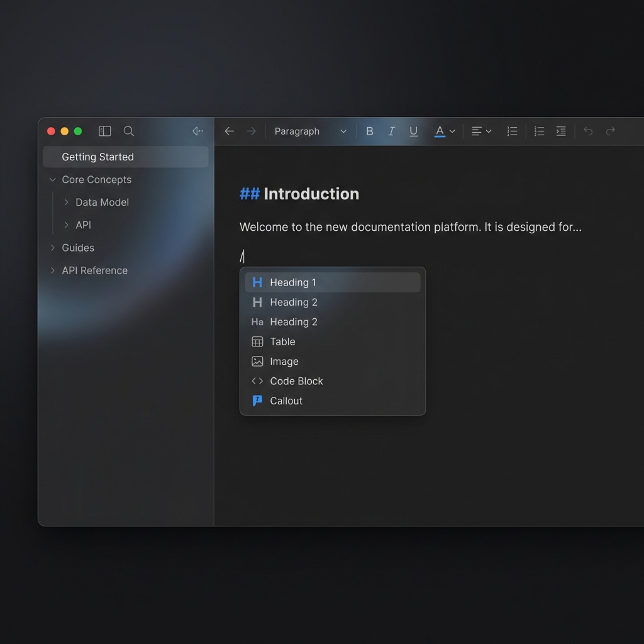Toggle bold formatting
Image resolution: width=644 pixels, height=644 pixels.
coord(370,131)
